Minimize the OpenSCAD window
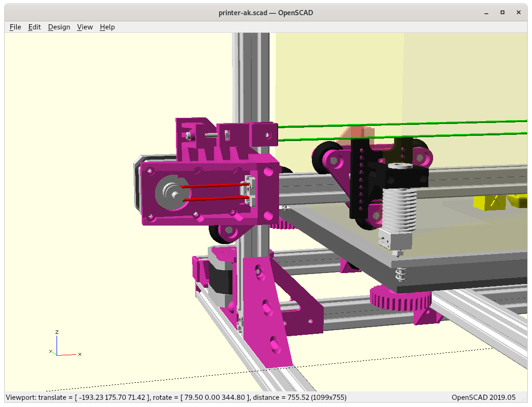 click(x=484, y=12)
